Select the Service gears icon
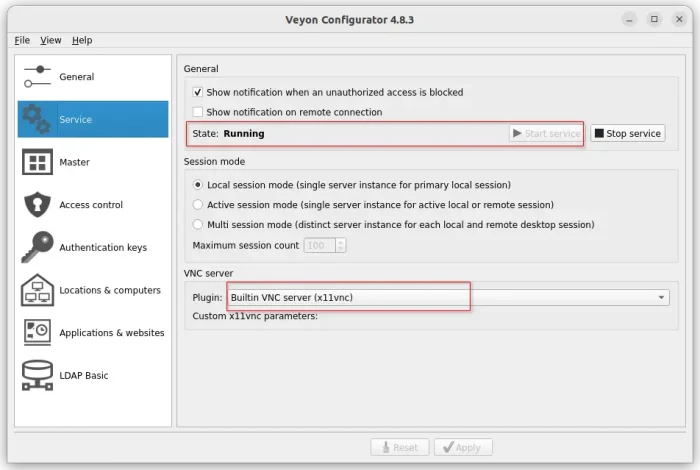This screenshot has width=700, height=470. [x=37, y=120]
